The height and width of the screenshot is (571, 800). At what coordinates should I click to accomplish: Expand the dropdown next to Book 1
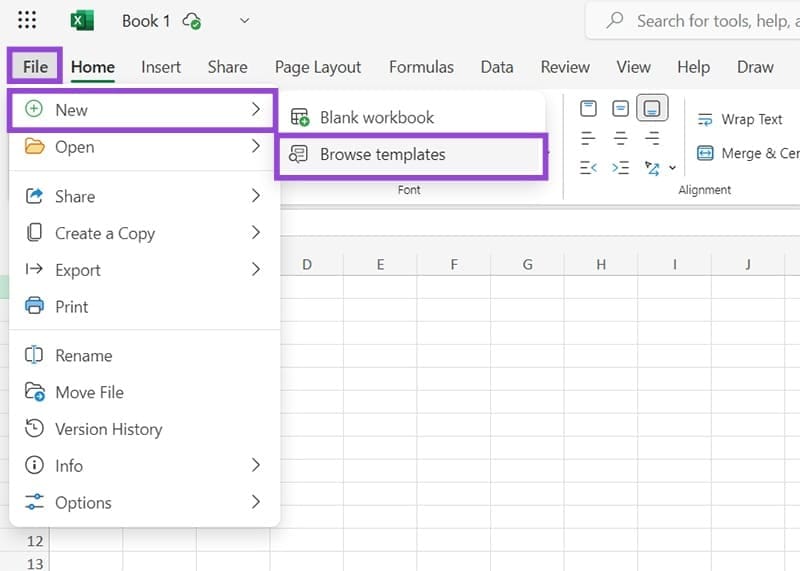(x=244, y=21)
